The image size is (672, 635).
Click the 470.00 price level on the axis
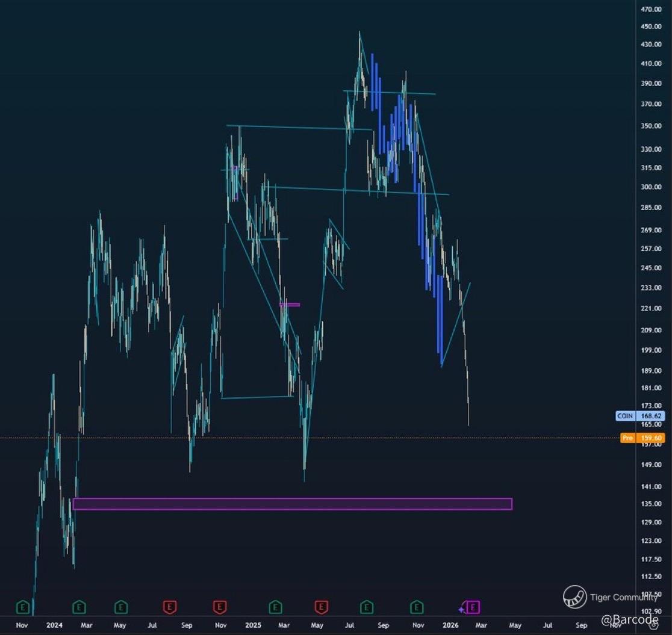[x=652, y=9]
